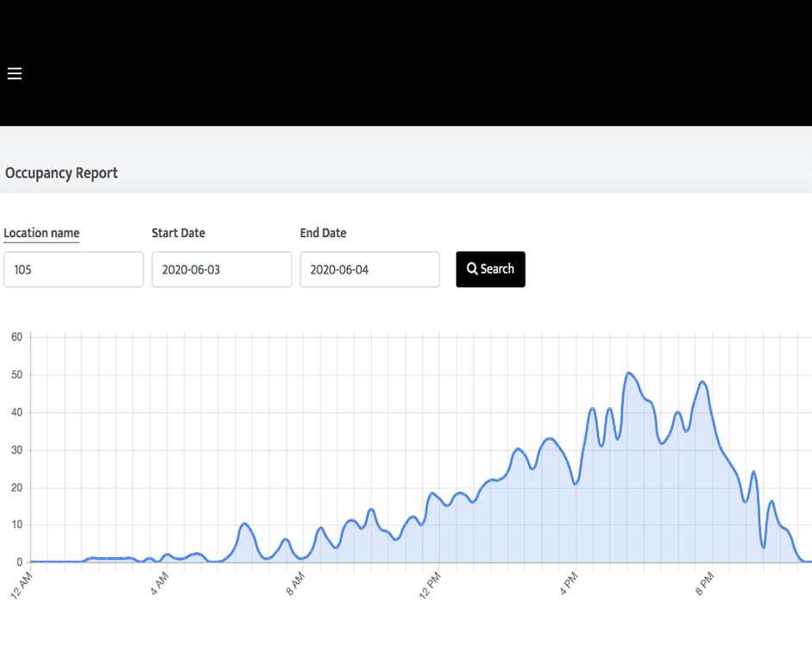The width and height of the screenshot is (812, 659).
Task: Focus the Location name field containing 105
Action: (x=73, y=269)
